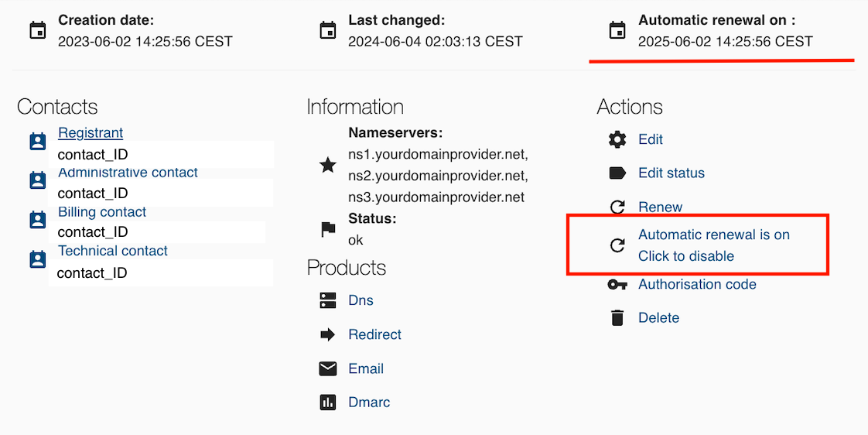Click the bar chart icon beside Dmarc

[x=328, y=402]
